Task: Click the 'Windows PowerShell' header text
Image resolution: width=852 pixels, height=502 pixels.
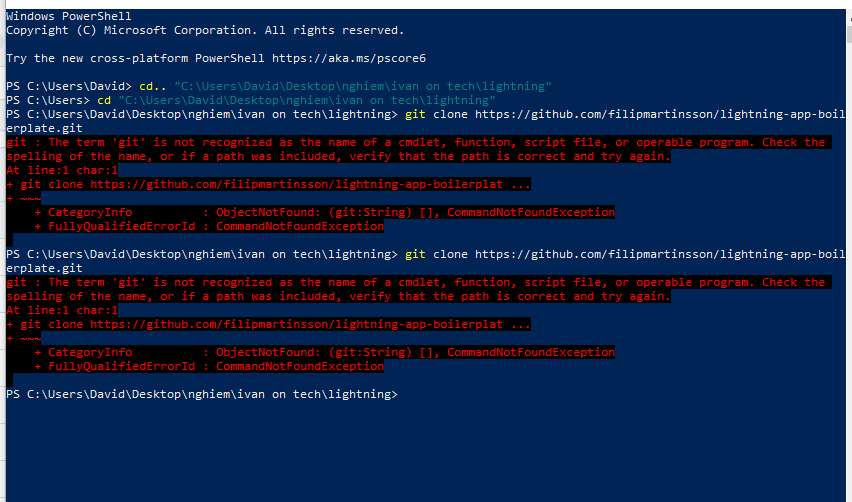Action: coord(68,16)
